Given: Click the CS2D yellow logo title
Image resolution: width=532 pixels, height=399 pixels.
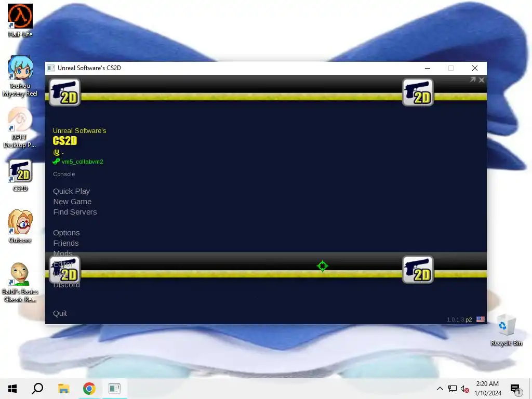Looking at the screenshot, I should click(65, 140).
